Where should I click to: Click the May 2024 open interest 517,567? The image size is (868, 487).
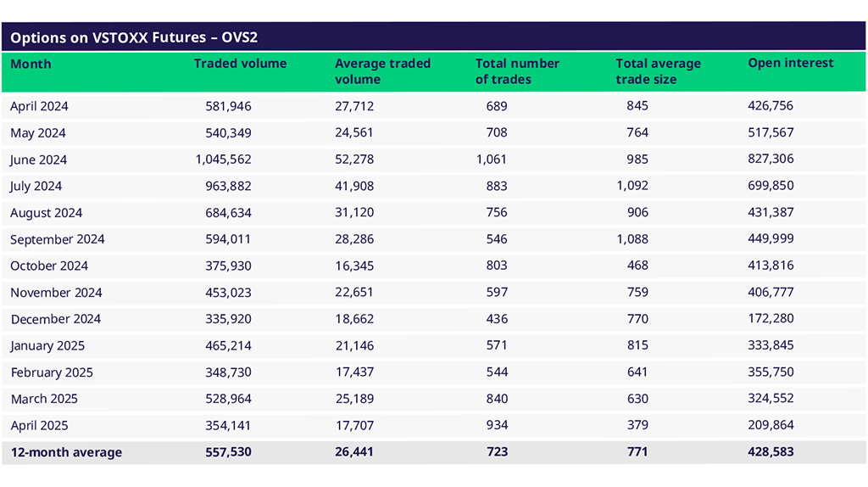[x=771, y=132]
